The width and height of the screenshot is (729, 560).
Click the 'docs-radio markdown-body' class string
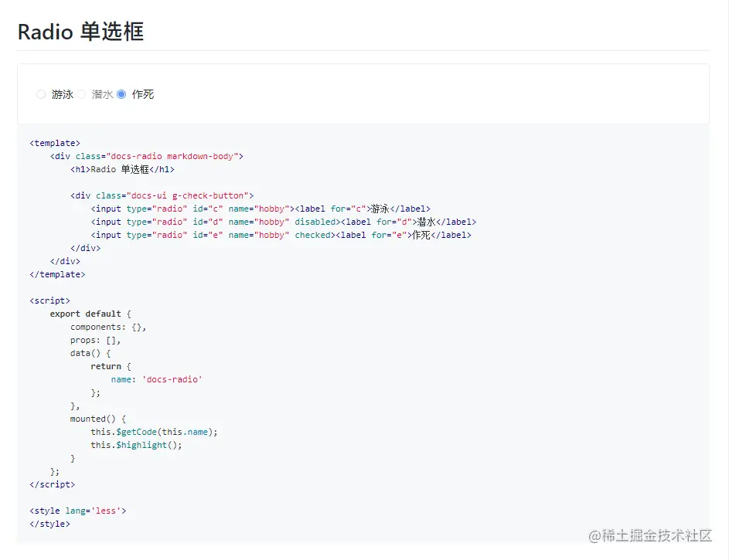pyautogui.click(x=172, y=156)
